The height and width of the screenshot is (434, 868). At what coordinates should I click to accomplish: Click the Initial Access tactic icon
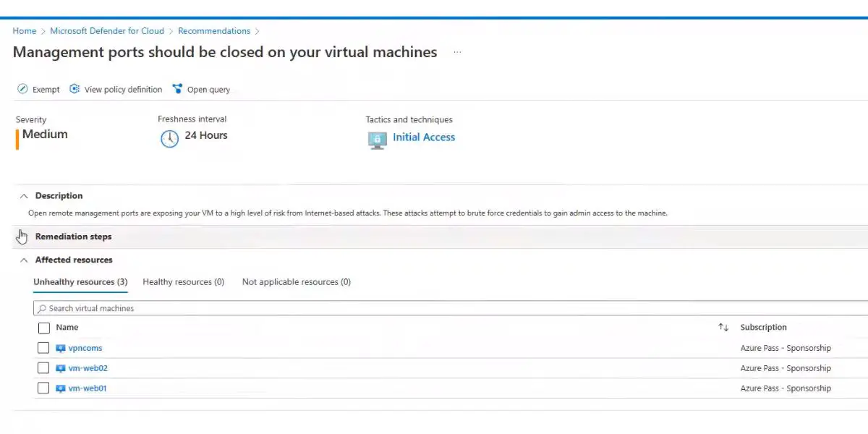pyautogui.click(x=377, y=140)
